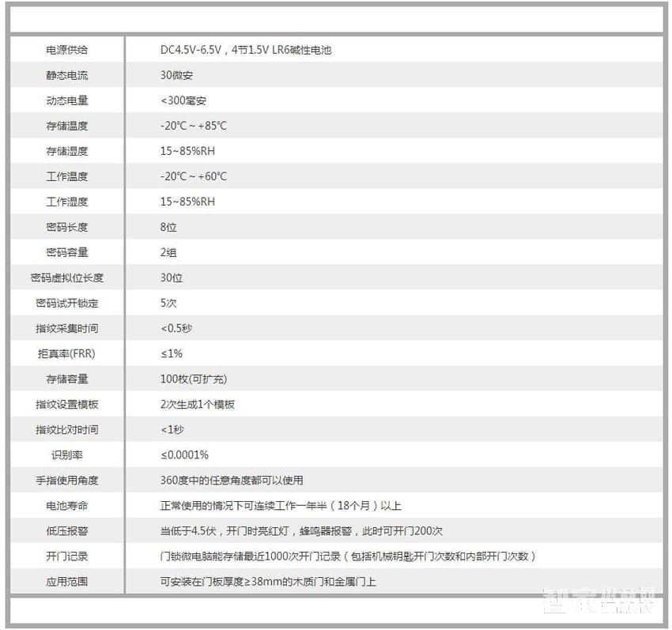
Task: Select the 30微安 value cell
Action: tap(174, 75)
